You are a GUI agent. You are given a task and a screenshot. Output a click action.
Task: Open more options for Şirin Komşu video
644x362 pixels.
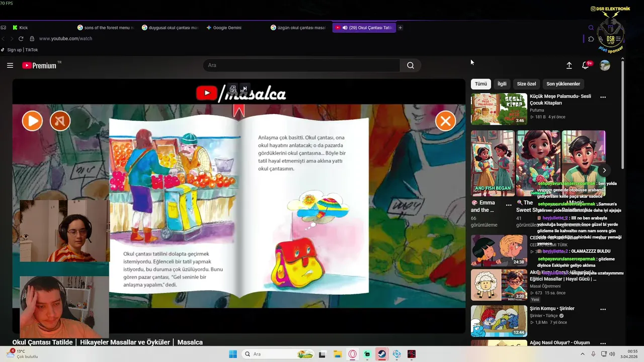click(603, 309)
